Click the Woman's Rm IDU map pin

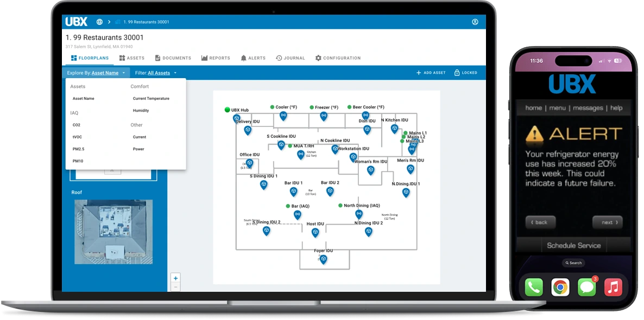click(370, 170)
